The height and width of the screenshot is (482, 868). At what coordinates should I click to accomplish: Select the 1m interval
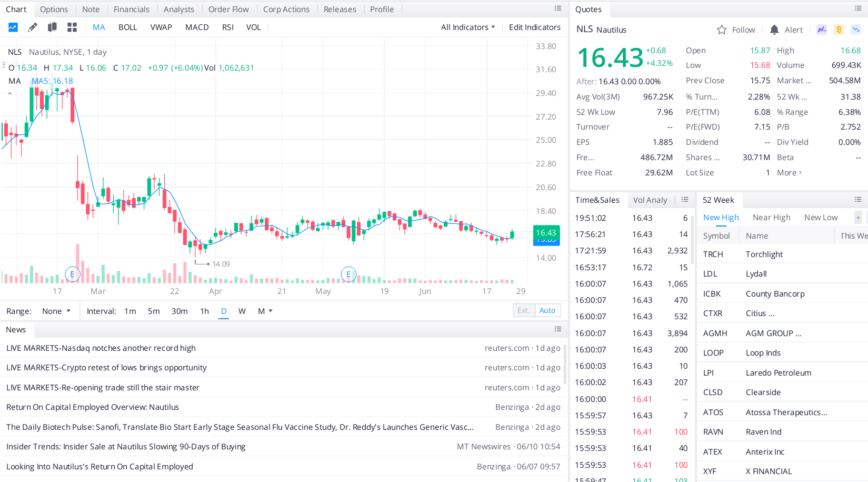pyautogui.click(x=131, y=311)
